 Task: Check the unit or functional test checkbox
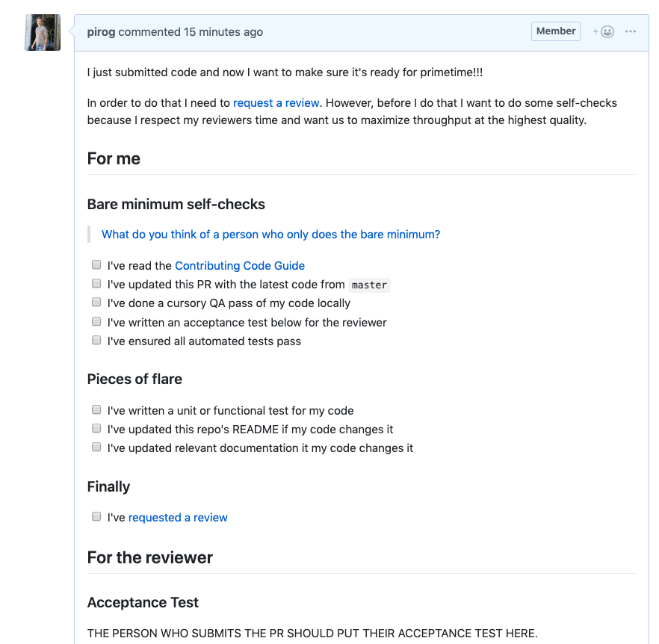96,409
